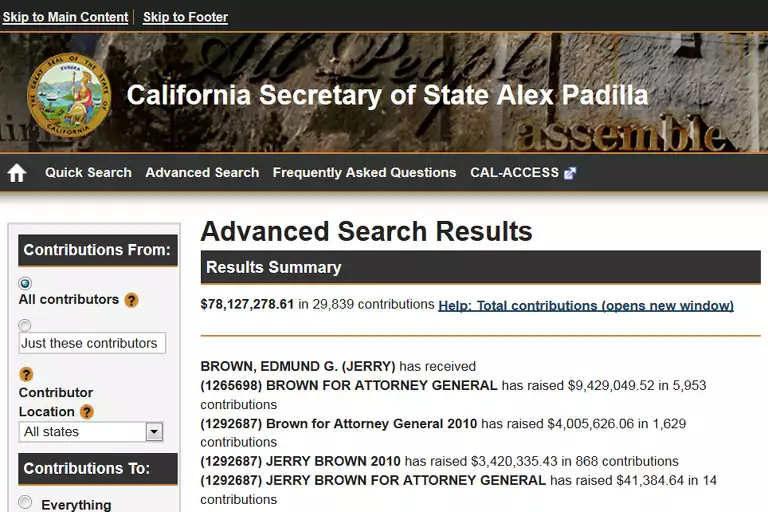Open help icon next to All contributors
The image size is (768, 512).
point(131,300)
